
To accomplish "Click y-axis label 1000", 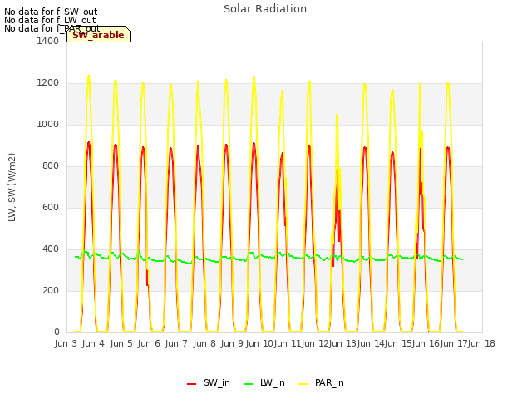I will pos(48,124).
